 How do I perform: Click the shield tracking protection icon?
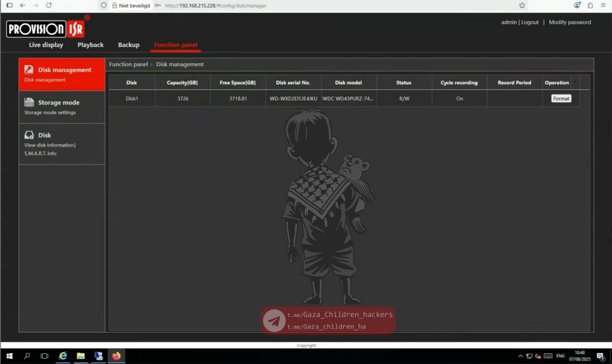[x=104, y=5]
